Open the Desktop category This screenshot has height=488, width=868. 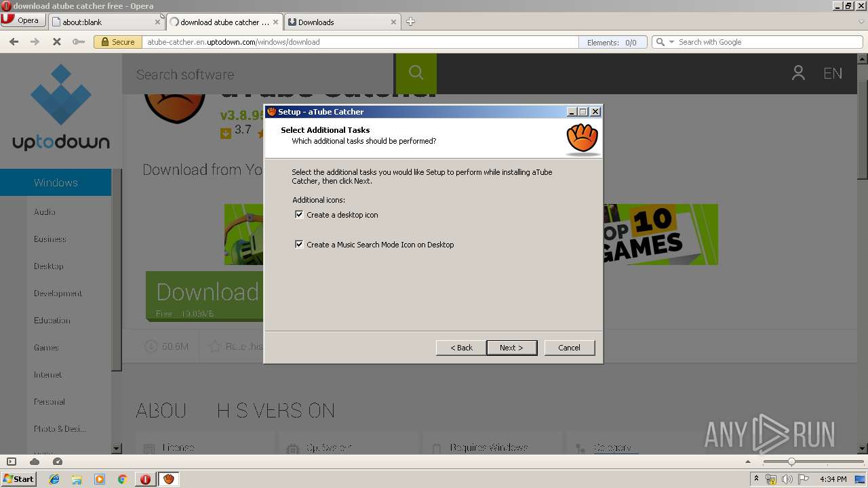click(x=49, y=266)
